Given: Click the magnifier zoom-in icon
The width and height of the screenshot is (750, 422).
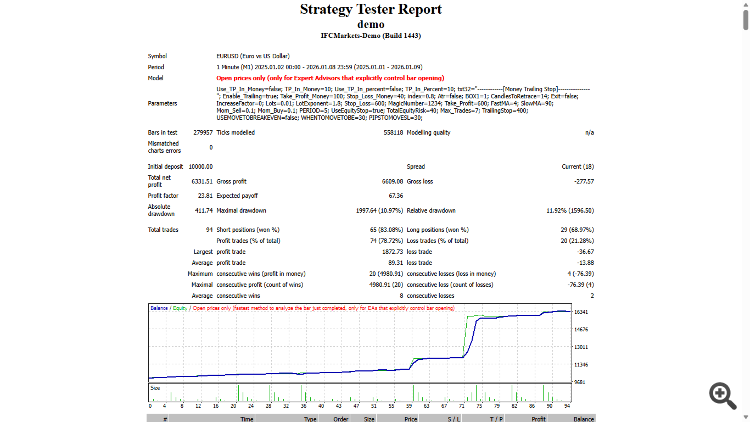Looking at the screenshot, I should point(722,396).
